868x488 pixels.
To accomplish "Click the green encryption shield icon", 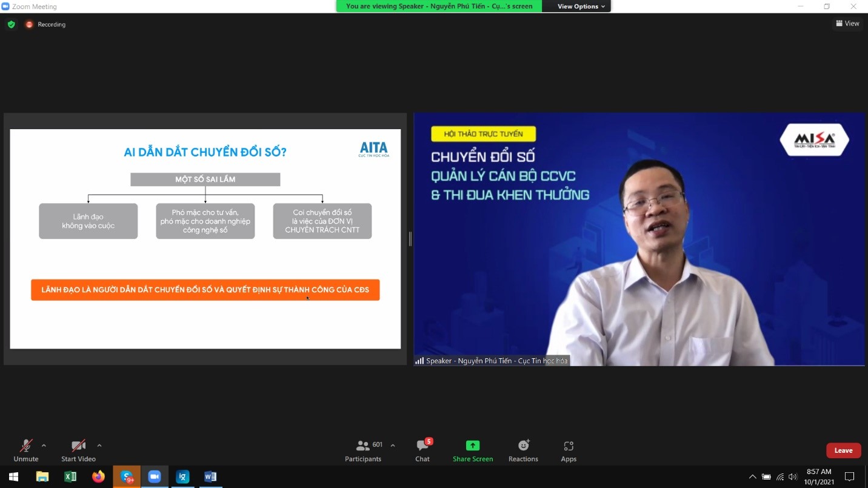I will [x=11, y=24].
